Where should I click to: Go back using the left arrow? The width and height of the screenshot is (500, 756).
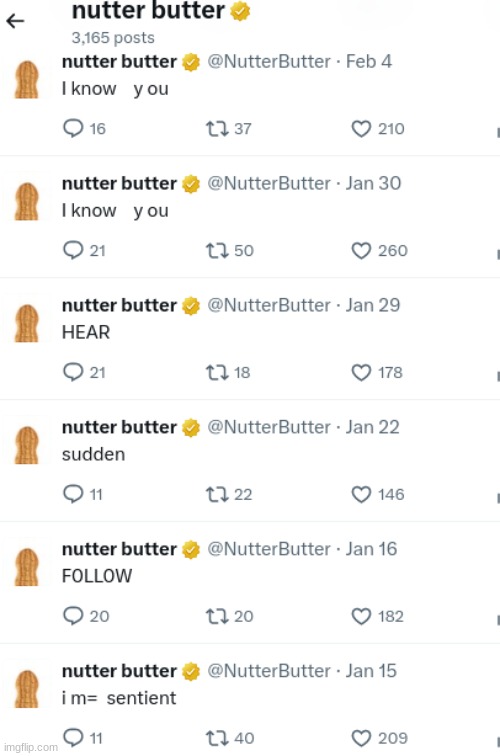[15, 21]
